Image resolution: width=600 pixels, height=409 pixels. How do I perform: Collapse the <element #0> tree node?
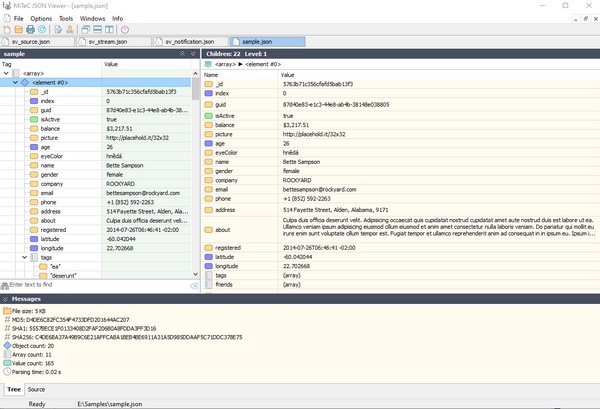click(x=15, y=82)
